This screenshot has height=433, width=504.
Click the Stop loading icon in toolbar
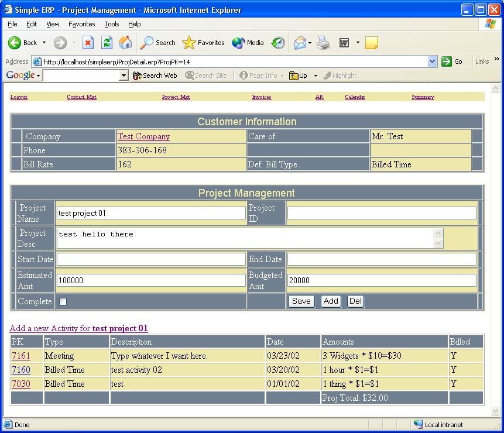tap(88, 43)
